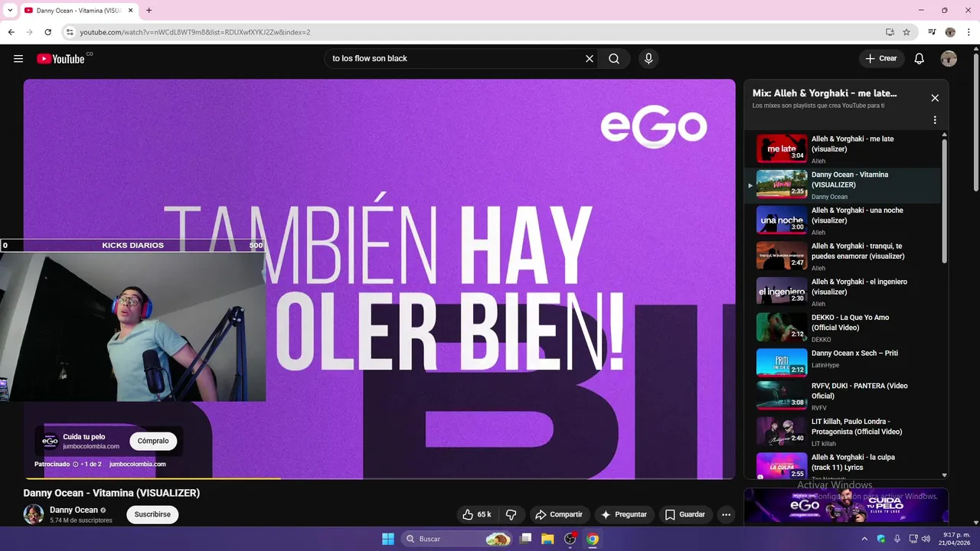
Task: Start voice search with the microphone icon
Action: coord(648,59)
